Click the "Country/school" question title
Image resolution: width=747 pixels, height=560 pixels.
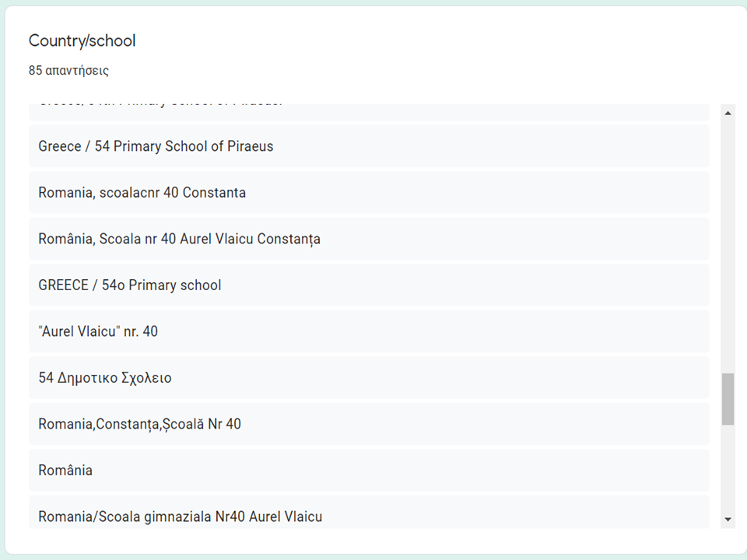[82, 40]
